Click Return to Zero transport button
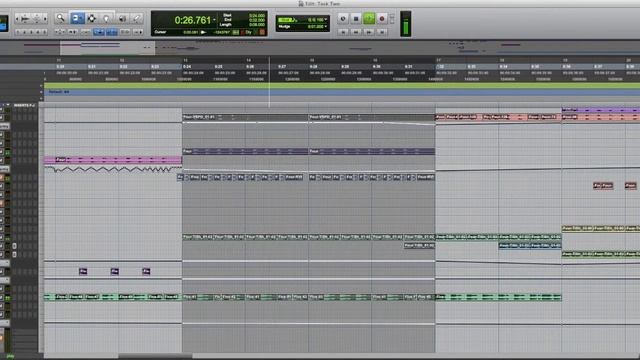640x360 pixels. pos(343,32)
